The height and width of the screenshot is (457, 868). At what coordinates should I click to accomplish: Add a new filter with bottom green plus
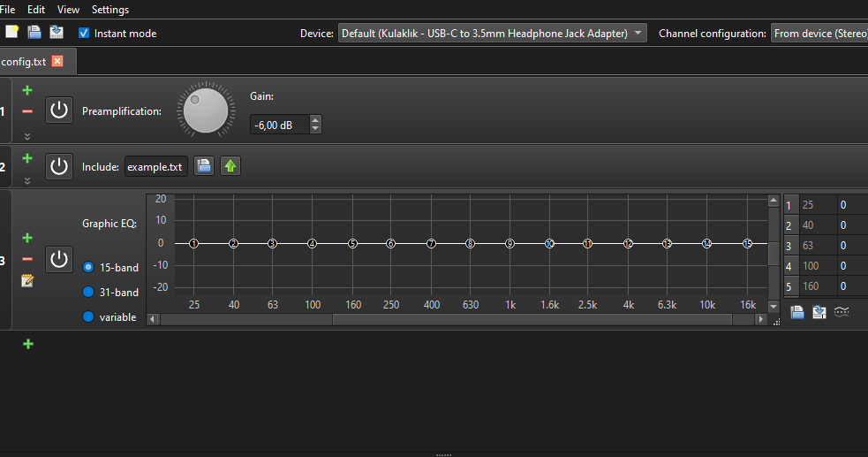(x=28, y=344)
